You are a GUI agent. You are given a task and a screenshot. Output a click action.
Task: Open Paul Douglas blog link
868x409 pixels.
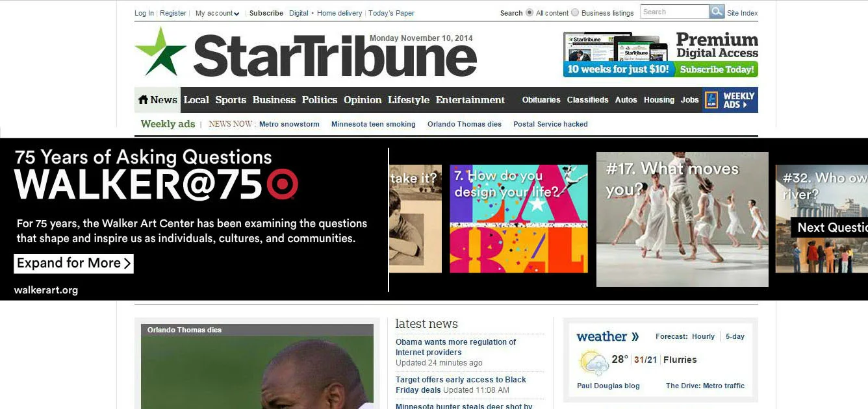pos(608,386)
